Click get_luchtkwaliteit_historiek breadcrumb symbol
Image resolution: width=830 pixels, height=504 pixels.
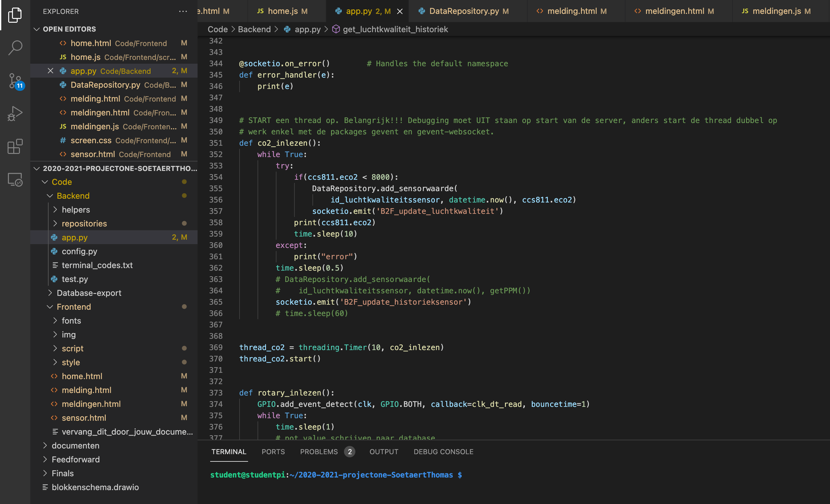pyautogui.click(x=395, y=29)
